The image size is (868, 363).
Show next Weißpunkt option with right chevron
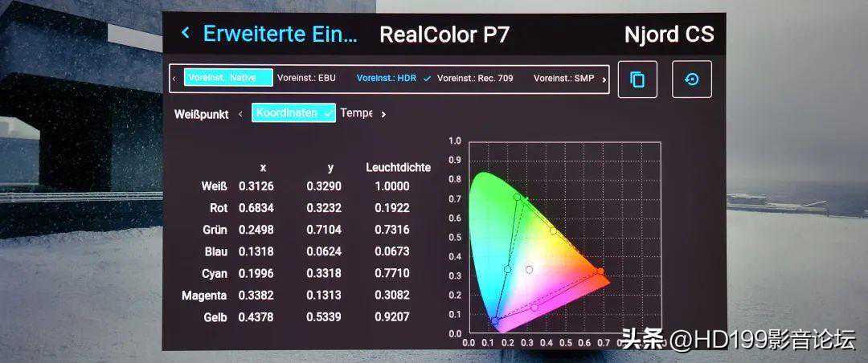point(383,114)
